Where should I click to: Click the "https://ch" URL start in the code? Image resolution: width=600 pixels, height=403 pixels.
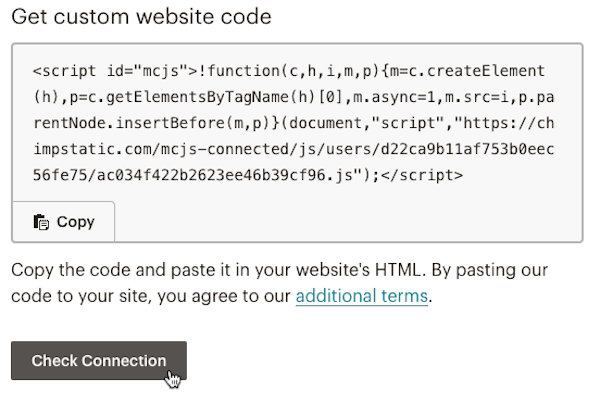click(x=508, y=123)
